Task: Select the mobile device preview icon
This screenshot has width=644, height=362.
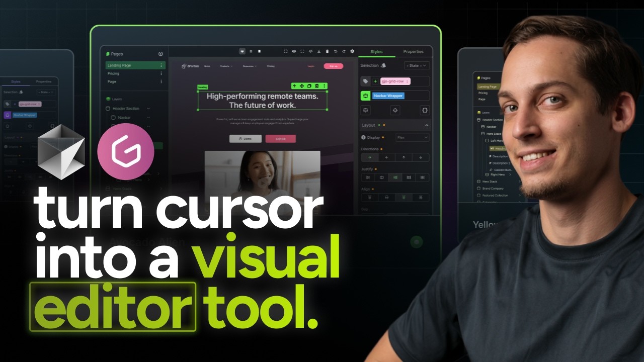Action: pos(259,51)
